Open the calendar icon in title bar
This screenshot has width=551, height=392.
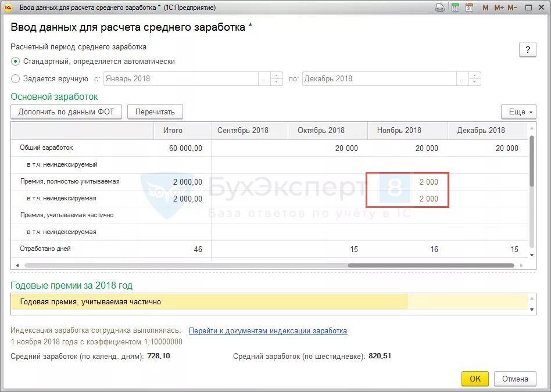click(x=470, y=8)
